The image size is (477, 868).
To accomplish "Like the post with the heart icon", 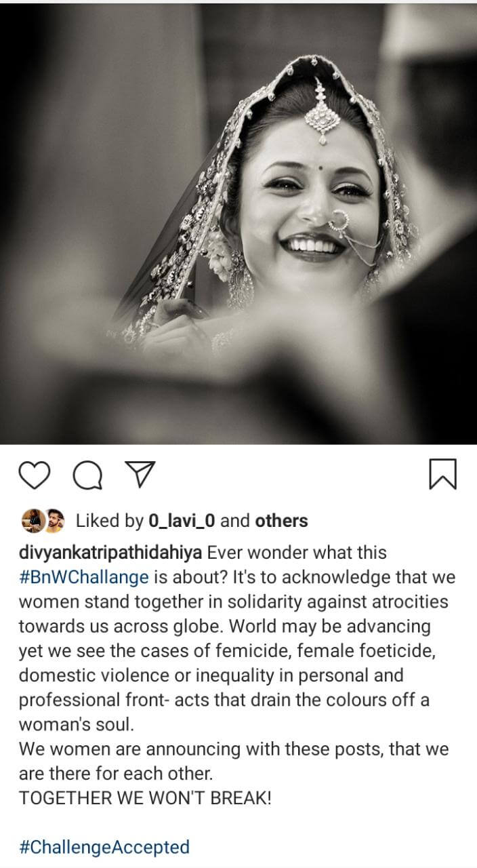I will (35, 475).
